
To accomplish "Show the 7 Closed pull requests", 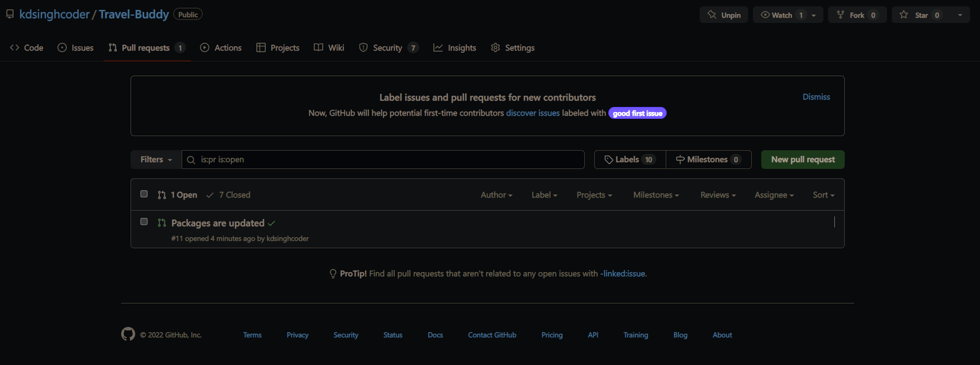I will [228, 195].
